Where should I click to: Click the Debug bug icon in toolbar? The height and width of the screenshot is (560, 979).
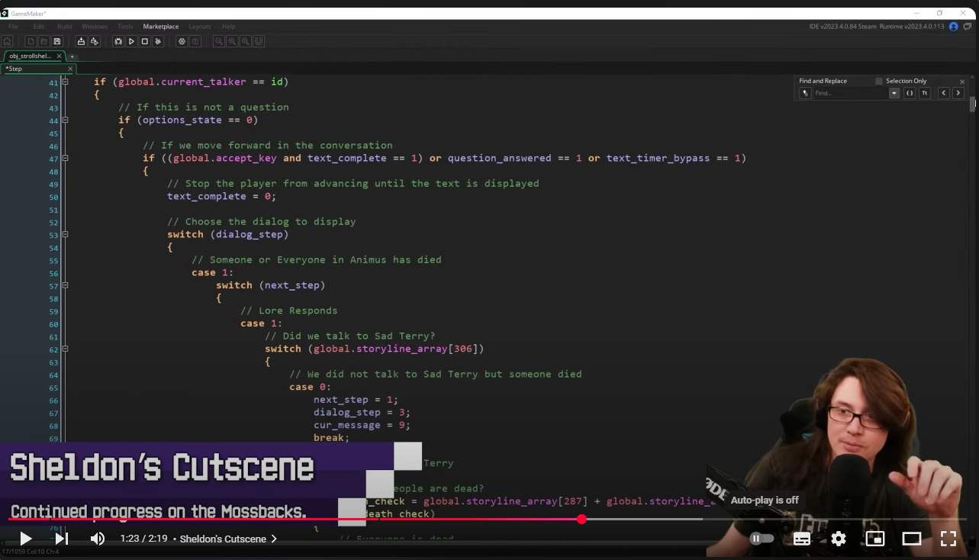click(118, 41)
